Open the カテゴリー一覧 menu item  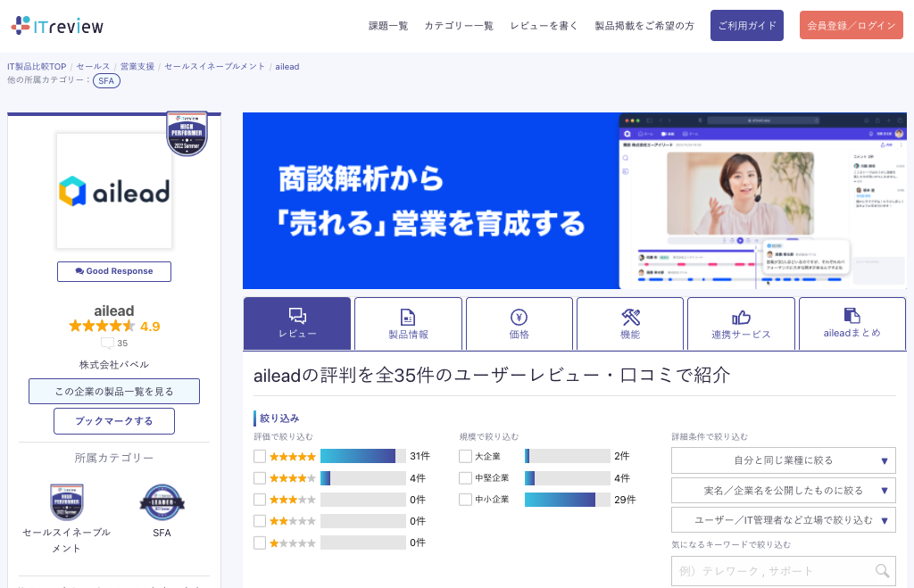[459, 26]
